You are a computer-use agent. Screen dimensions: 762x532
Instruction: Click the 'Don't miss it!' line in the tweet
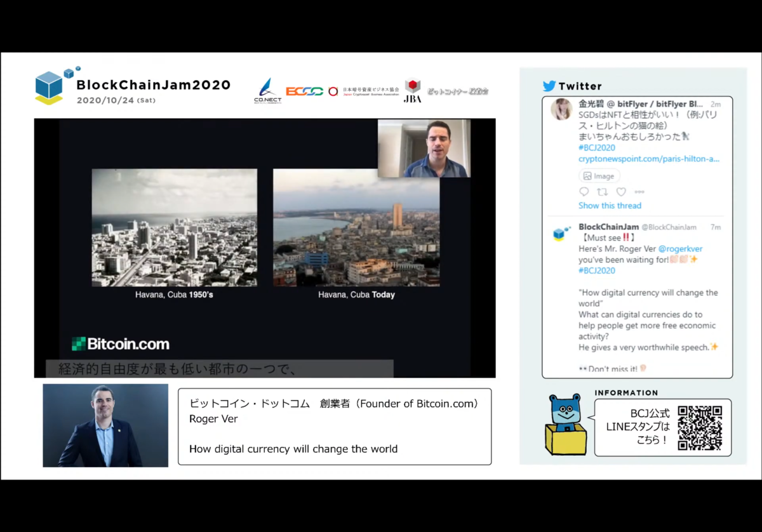click(612, 369)
